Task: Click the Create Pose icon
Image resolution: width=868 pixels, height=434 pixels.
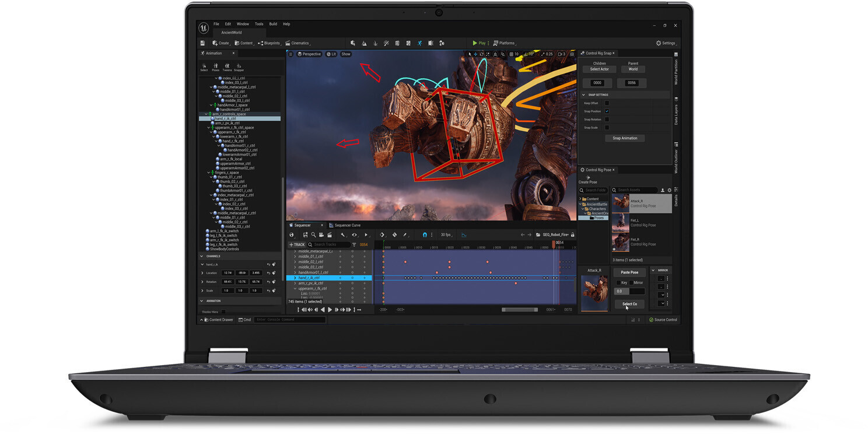Action: coord(587,177)
